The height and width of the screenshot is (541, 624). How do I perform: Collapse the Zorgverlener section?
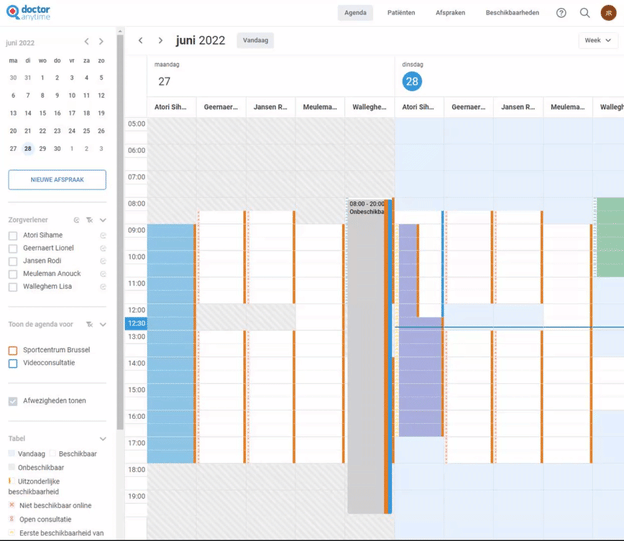point(103,220)
